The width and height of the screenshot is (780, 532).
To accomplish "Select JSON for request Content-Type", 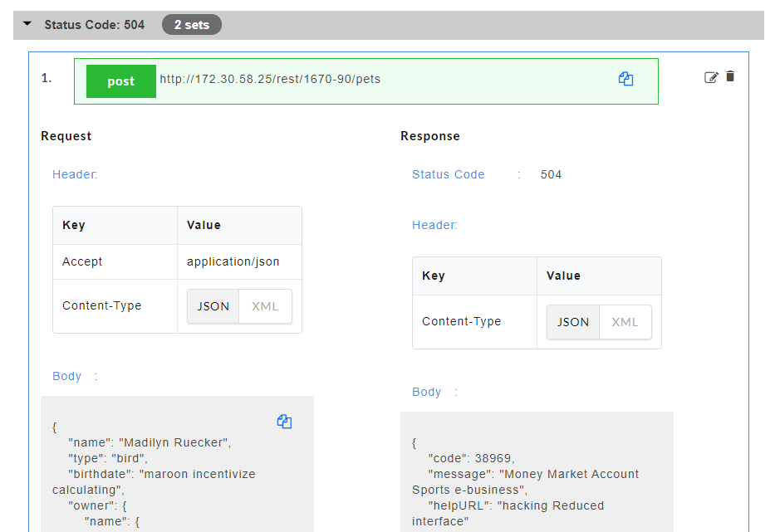I will coord(213,306).
